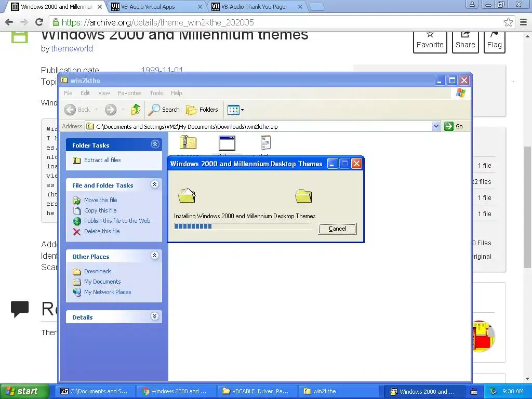Open the themeworld author link
The image size is (532, 399).
[72, 48]
